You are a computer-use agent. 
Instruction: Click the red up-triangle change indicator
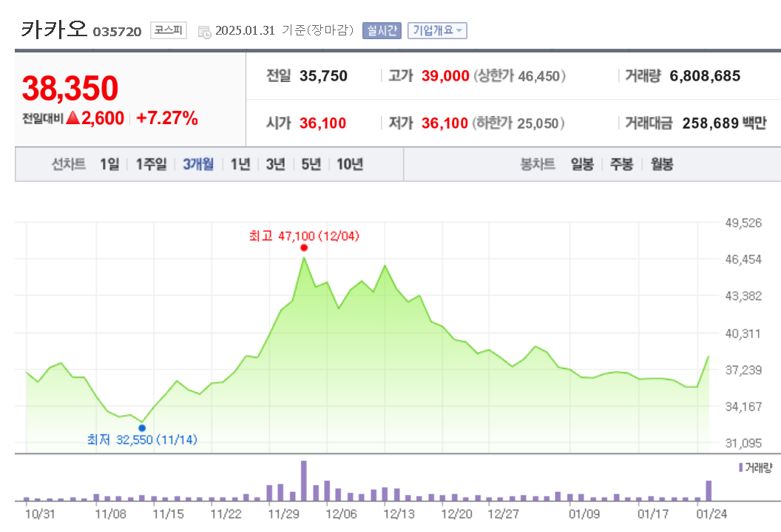click(x=72, y=118)
